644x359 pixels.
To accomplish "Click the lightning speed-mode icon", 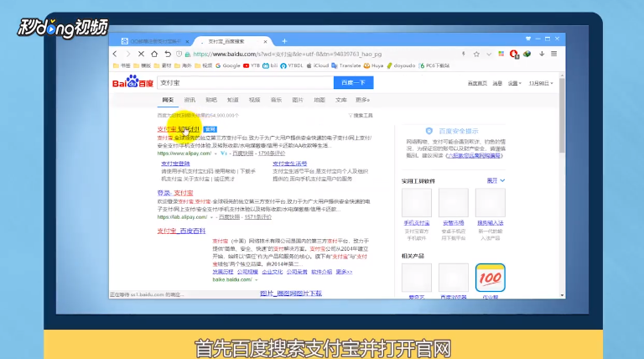I will tap(463, 54).
